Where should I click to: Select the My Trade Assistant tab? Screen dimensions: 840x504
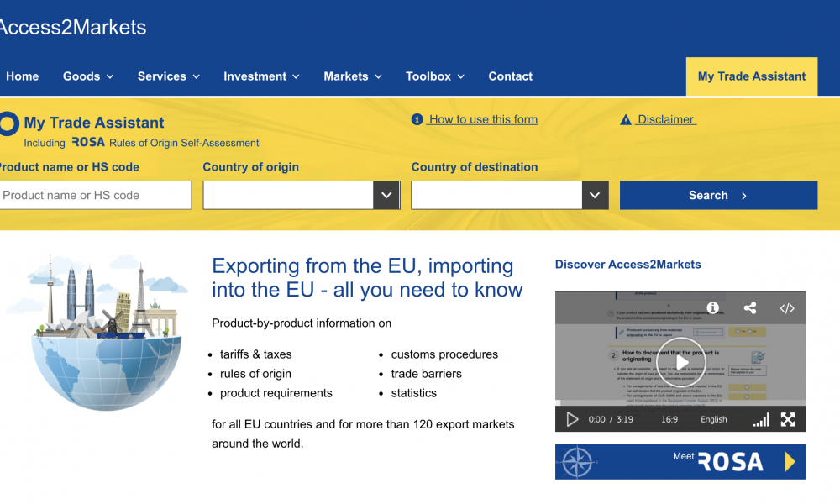[x=752, y=76]
